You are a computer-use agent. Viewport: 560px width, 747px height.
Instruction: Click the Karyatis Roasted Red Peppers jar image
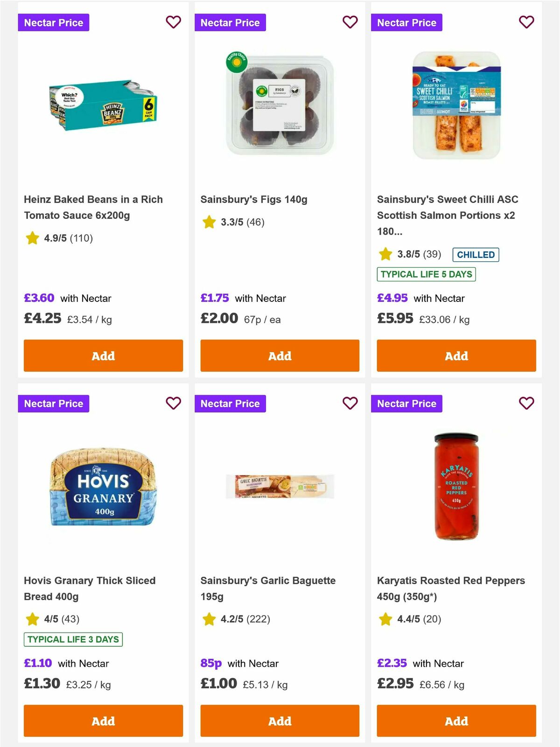(455, 485)
